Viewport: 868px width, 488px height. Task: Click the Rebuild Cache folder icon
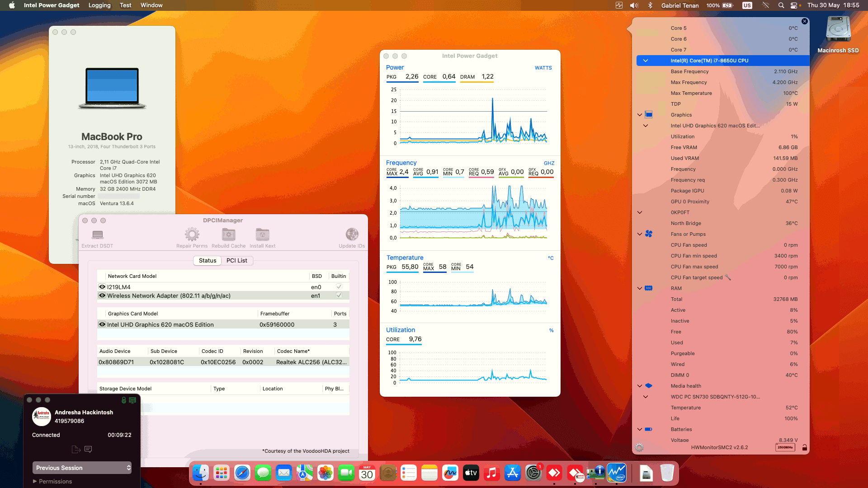[x=228, y=234]
